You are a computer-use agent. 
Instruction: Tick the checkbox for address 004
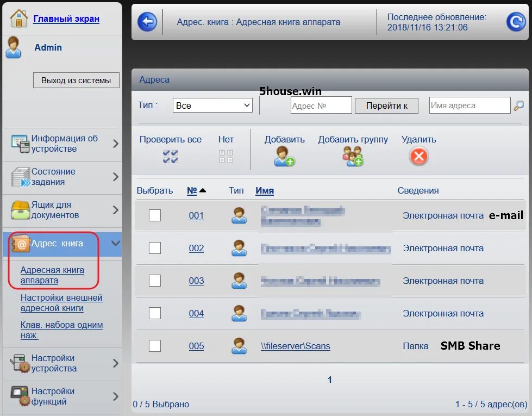(155, 313)
